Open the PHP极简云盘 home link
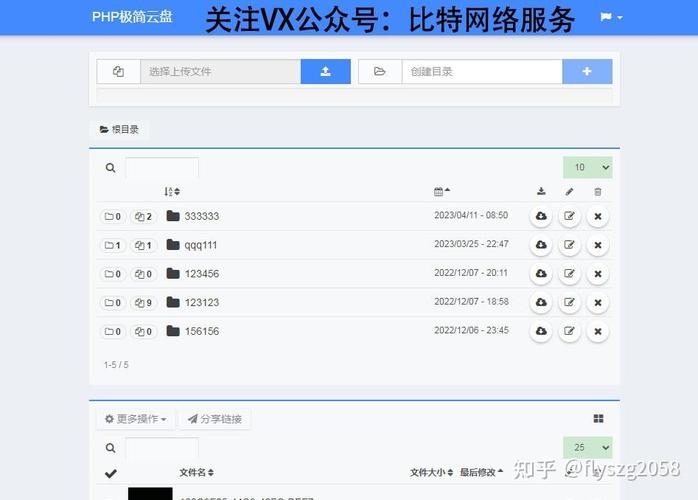This screenshot has width=698, height=500. coord(132,17)
